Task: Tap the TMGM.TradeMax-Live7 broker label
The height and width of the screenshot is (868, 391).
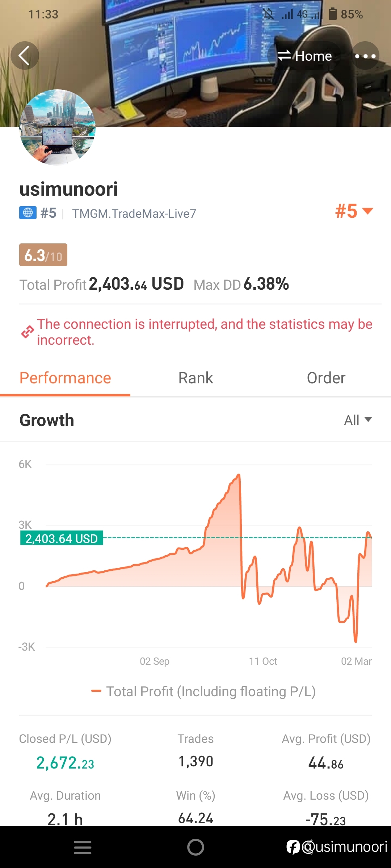Action: pos(134,214)
